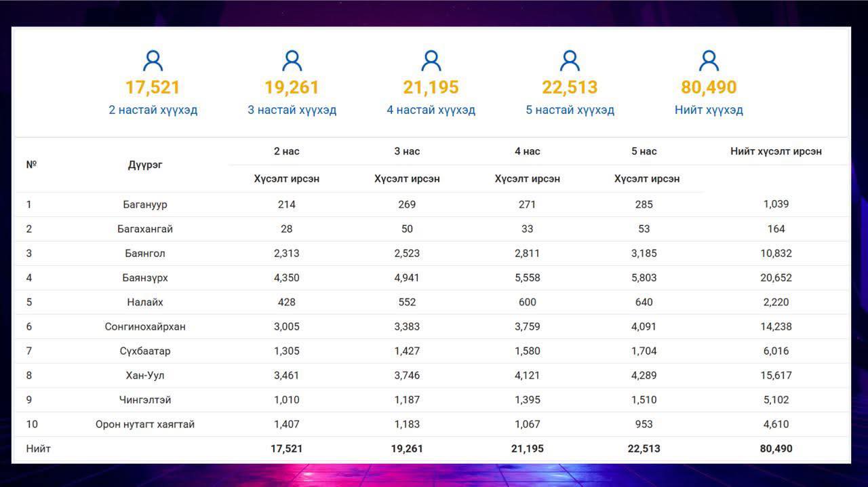Image resolution: width=868 pixels, height=487 pixels.
Task: Select the bold 80,490 total cell
Action: pos(776,448)
